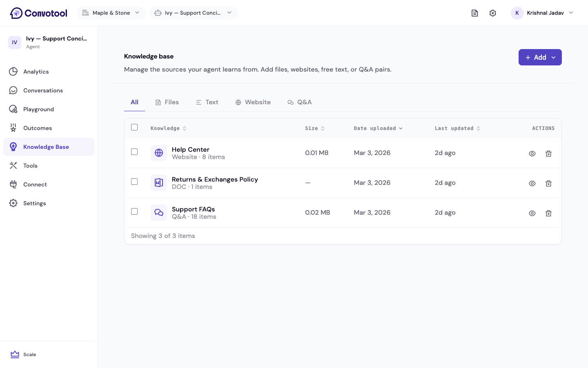Viewport: 588px width, 368px height.
Task: Check the Help Center row checkbox
Action: [x=134, y=152]
